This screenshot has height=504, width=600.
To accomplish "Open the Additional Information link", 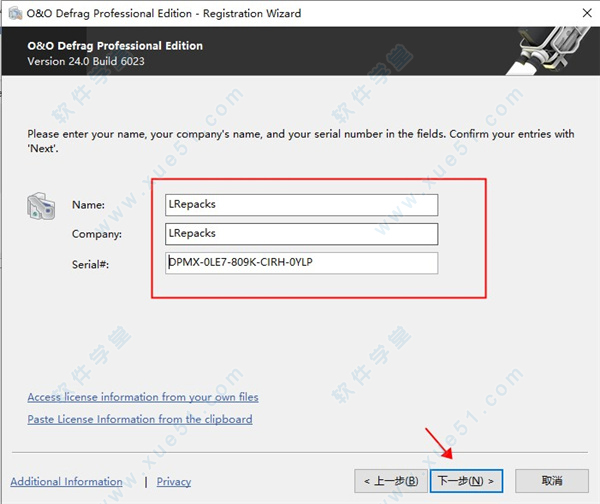I will click(66, 481).
